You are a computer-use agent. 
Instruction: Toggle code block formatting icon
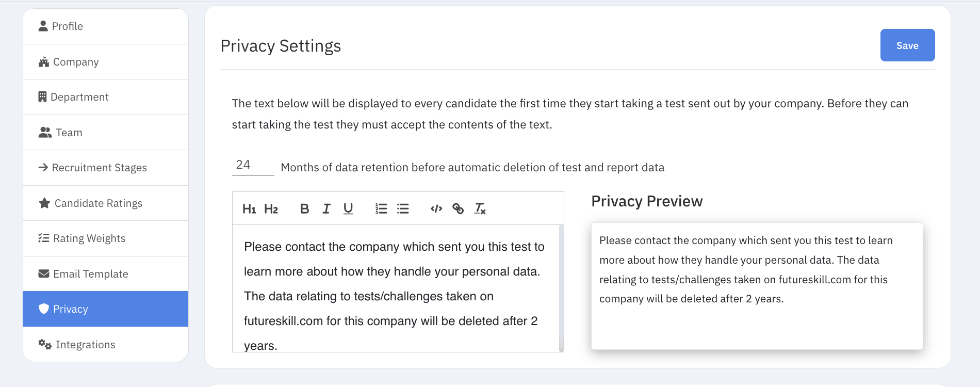(436, 209)
